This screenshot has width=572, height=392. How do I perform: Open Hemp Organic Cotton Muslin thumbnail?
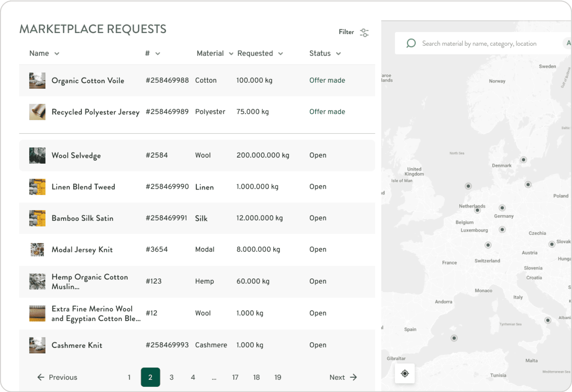37,281
